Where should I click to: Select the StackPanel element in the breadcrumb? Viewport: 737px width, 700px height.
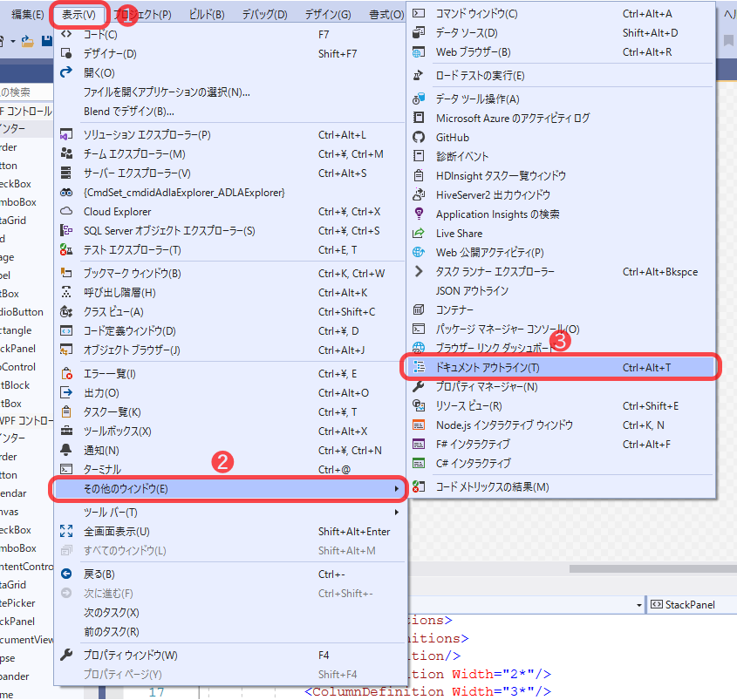683,605
